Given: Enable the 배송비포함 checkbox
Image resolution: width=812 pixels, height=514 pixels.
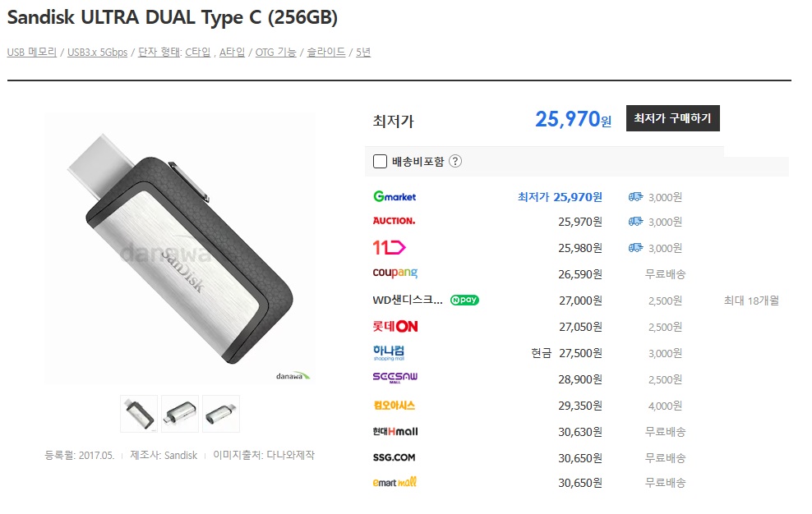Looking at the screenshot, I should [380, 162].
